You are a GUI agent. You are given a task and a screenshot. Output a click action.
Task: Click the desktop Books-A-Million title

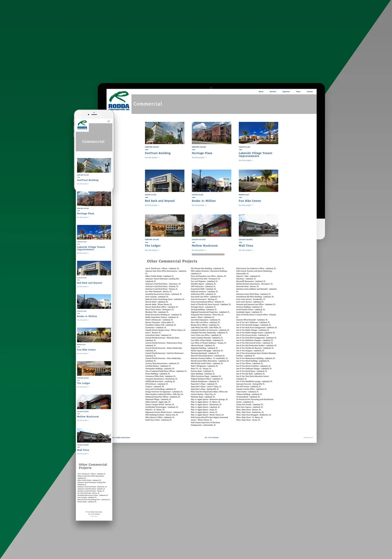tap(204, 201)
